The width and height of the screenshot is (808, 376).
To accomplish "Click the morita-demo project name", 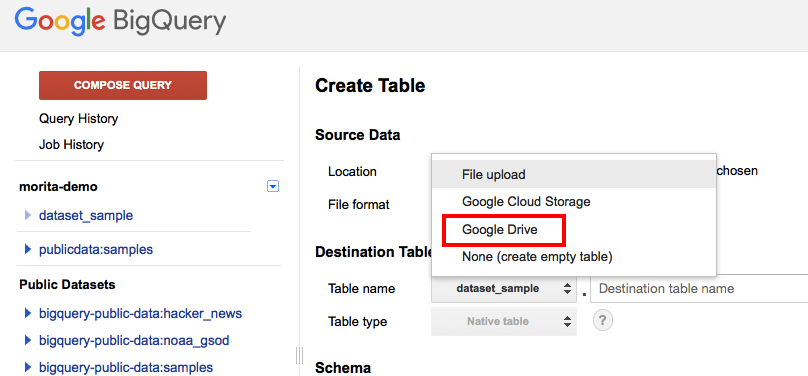I will click(x=58, y=186).
